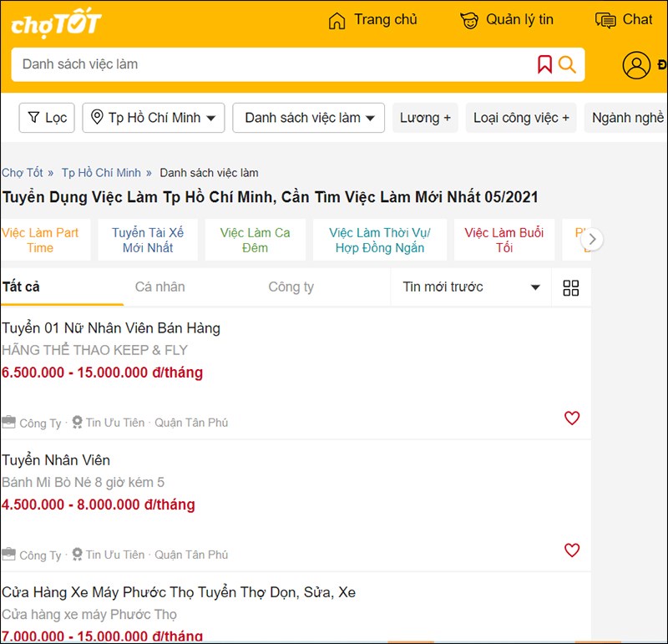Click salary 4.500.000 - 8.000.000 đ/tháng
This screenshot has width=668, height=644.
point(99,505)
